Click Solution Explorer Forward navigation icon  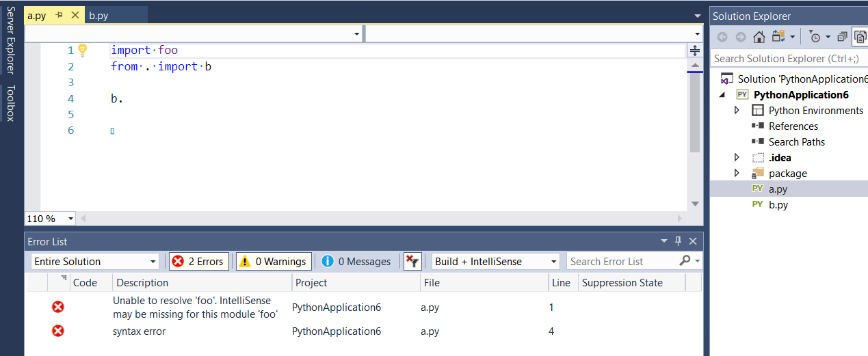coord(741,37)
